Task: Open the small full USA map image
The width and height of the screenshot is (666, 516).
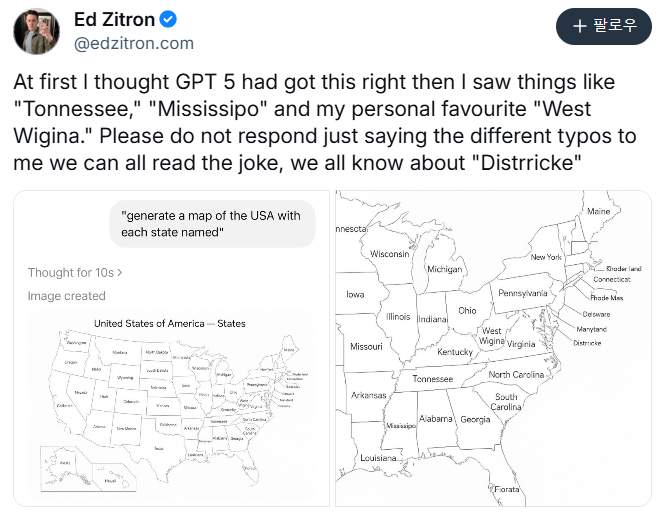Action: 170,400
